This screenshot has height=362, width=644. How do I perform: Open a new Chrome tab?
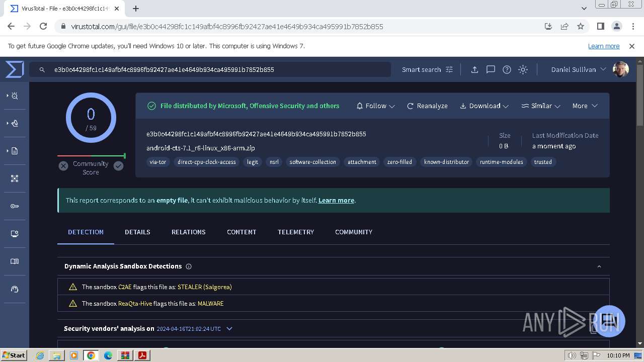pyautogui.click(x=136, y=8)
